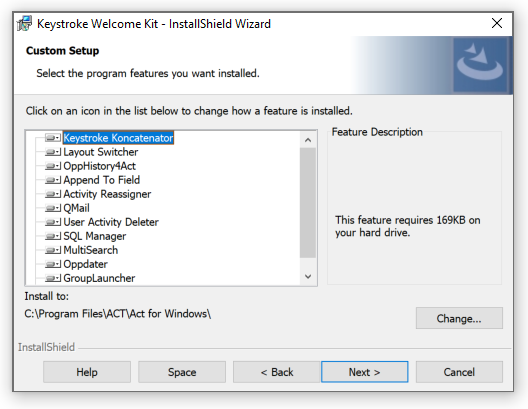Viewport: 528px width, 409px height.
Task: Click the feature list scrollbar down arrow
Action: pyautogui.click(x=308, y=277)
